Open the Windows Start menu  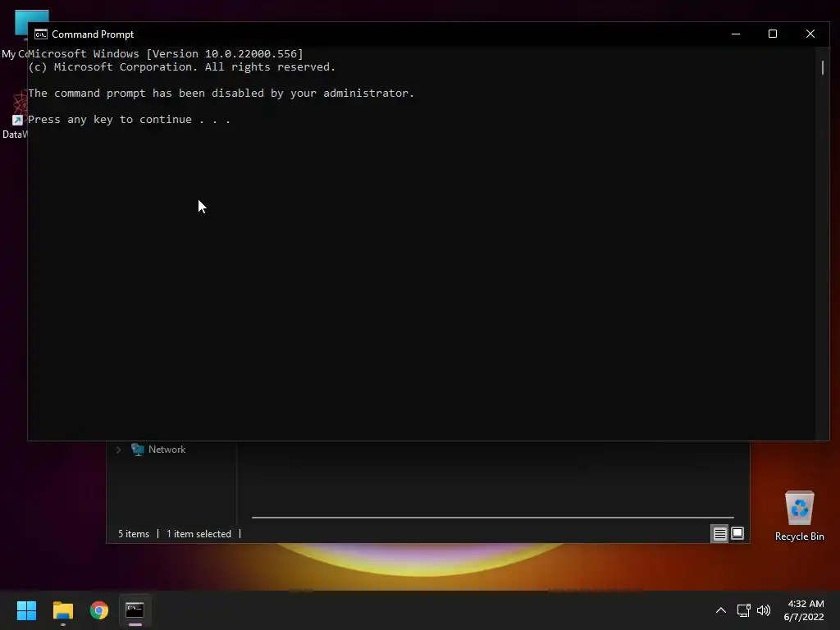click(26, 610)
